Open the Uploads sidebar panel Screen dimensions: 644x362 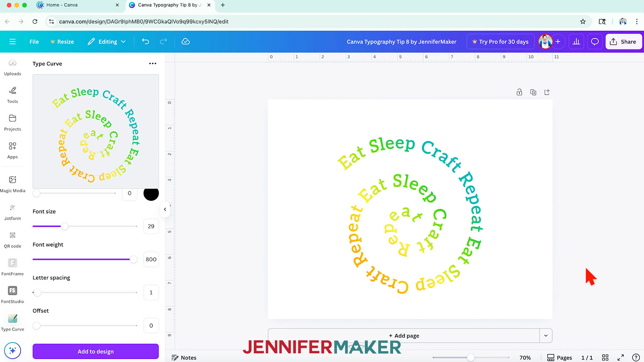(12, 67)
